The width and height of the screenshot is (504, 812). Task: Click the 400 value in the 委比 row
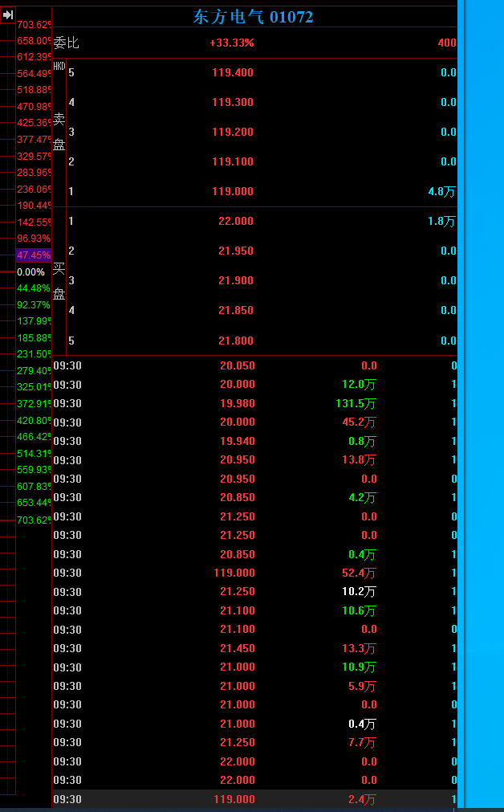click(447, 43)
